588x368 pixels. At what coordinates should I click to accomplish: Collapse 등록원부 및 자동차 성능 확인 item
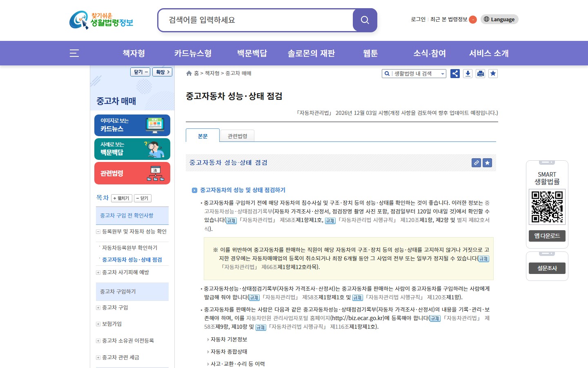pos(98,231)
